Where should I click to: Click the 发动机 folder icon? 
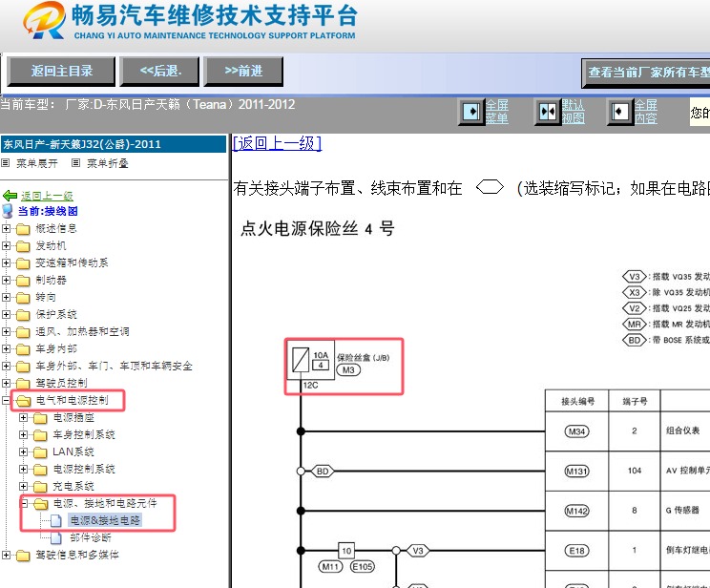coord(23,246)
